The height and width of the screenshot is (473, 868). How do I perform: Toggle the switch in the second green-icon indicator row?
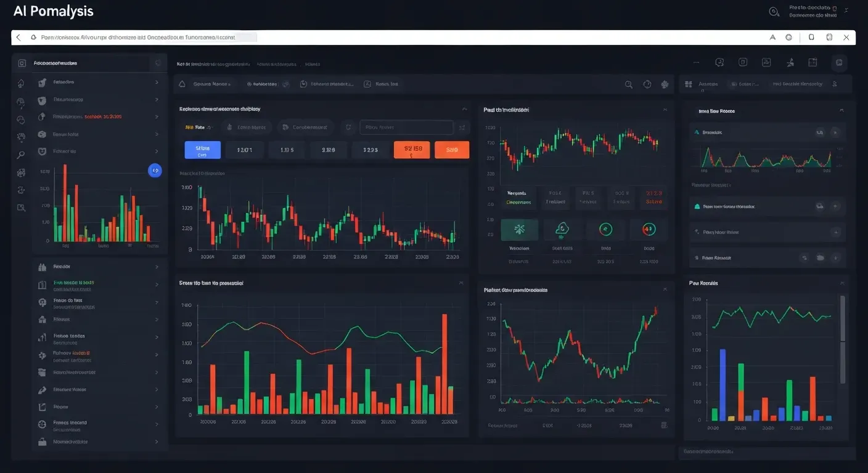pos(820,207)
